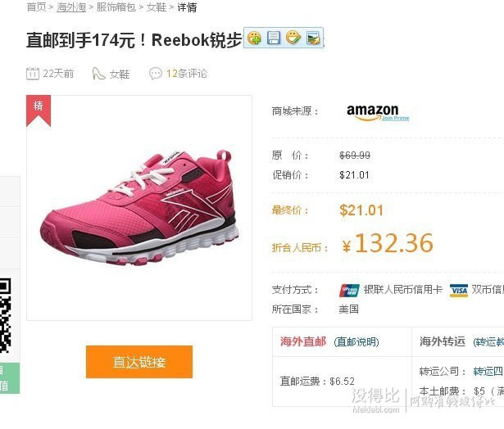Click the orange 直达链接 button
Screen dimensions: 504x429
click(x=139, y=362)
